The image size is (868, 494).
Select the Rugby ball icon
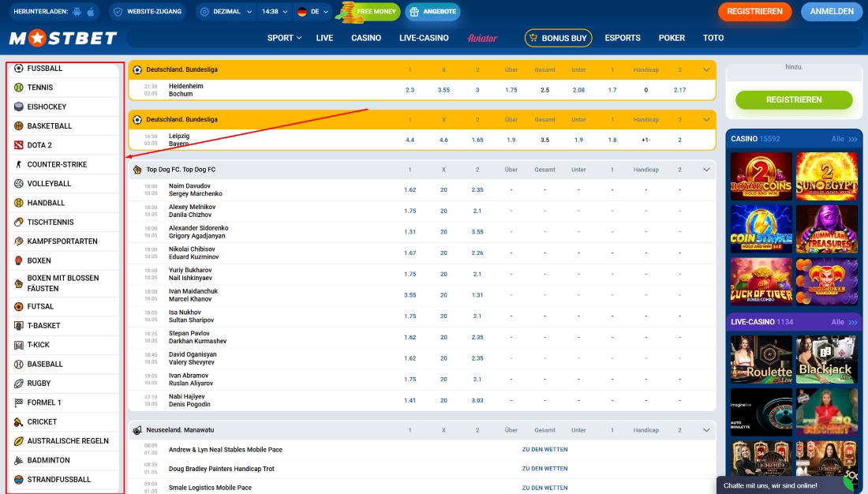[19, 384]
